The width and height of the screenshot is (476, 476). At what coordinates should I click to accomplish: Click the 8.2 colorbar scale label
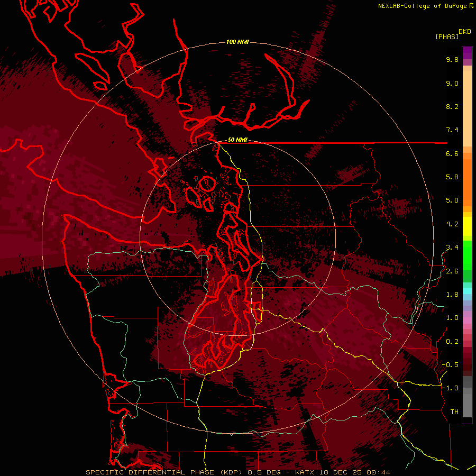452,106
